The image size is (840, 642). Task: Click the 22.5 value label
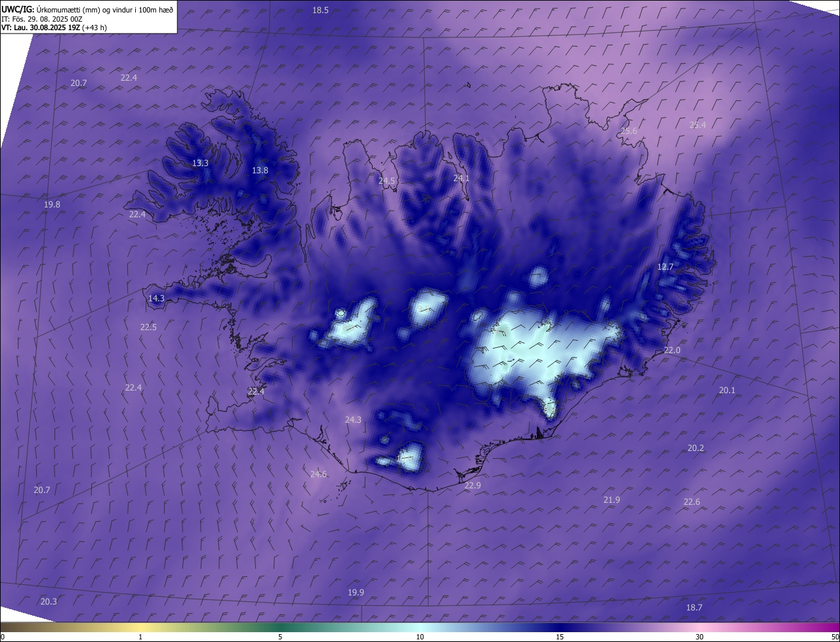[x=148, y=327]
